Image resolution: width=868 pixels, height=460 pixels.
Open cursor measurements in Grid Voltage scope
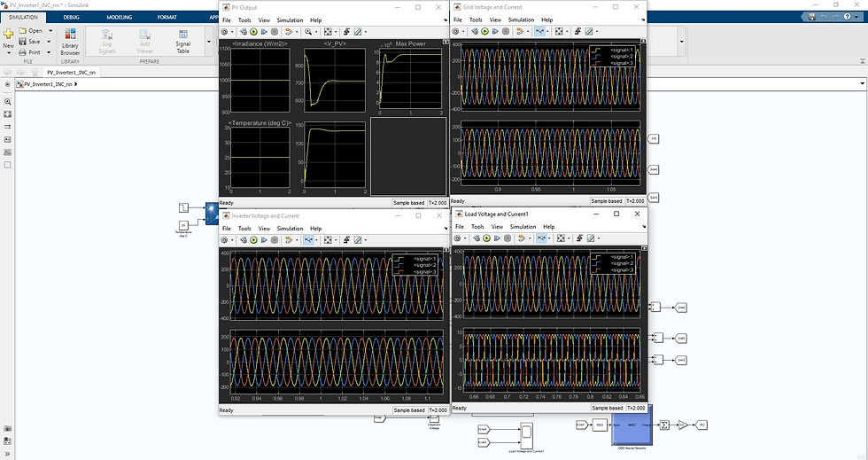click(x=590, y=32)
